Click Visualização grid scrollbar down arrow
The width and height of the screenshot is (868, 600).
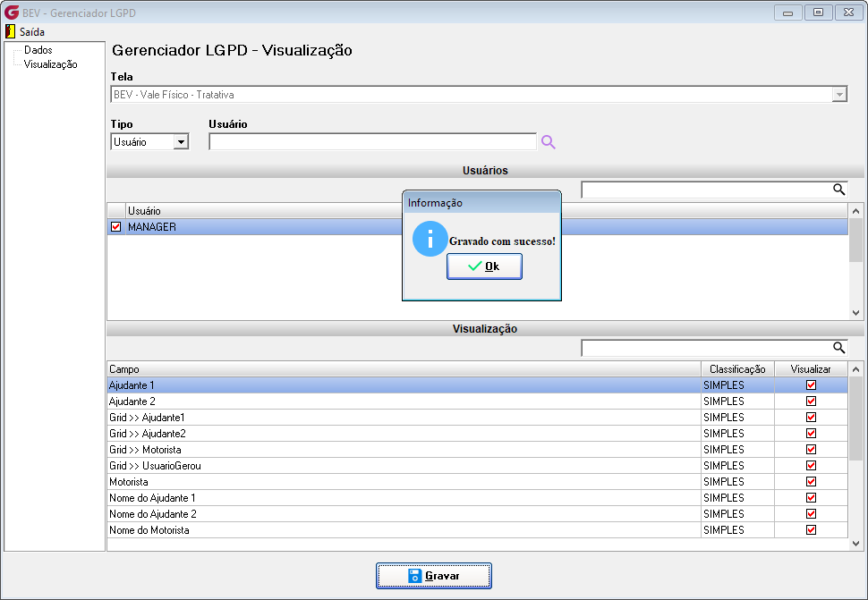[x=855, y=543]
